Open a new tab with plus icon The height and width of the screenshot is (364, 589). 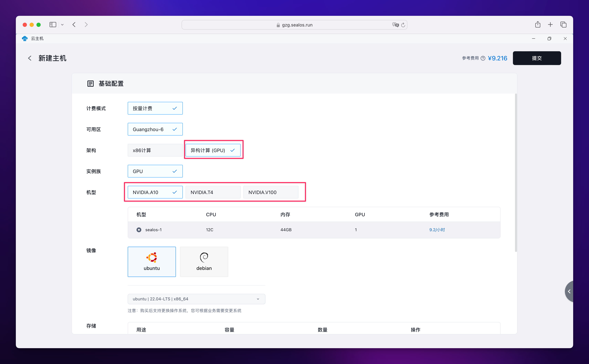pyautogui.click(x=550, y=25)
